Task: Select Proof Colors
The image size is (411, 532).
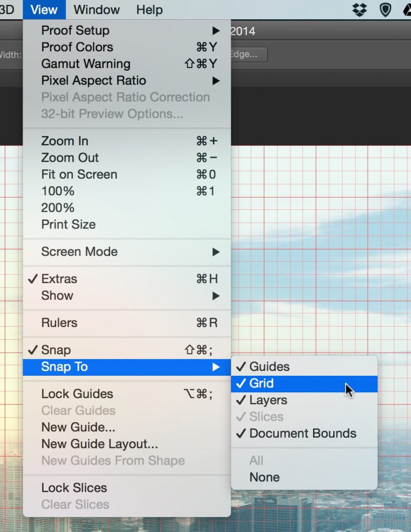Action: (77, 47)
